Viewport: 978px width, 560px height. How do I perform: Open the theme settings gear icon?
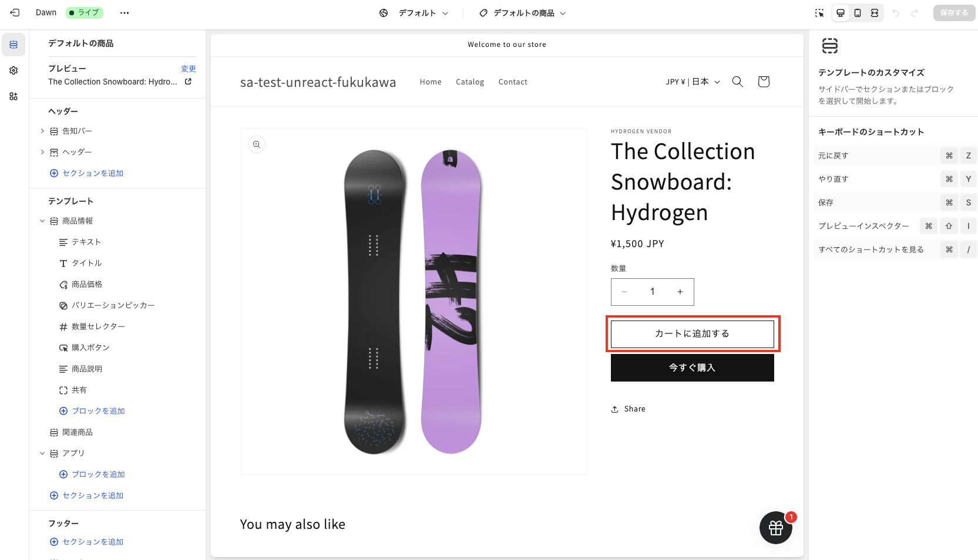tap(14, 70)
